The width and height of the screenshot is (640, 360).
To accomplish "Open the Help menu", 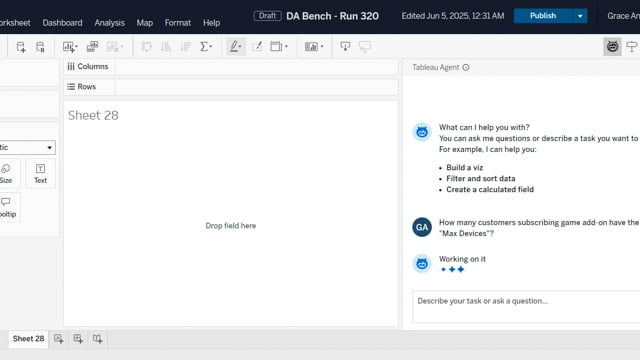I will tap(211, 23).
